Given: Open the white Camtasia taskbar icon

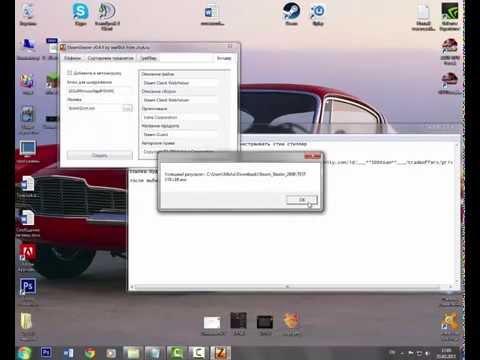Looking at the screenshot, I should click(199, 353).
